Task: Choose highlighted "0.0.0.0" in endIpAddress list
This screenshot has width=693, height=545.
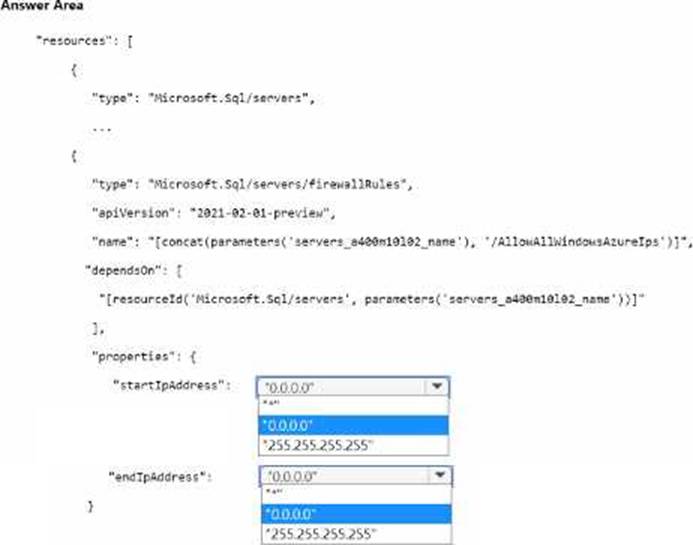Action: [356, 514]
